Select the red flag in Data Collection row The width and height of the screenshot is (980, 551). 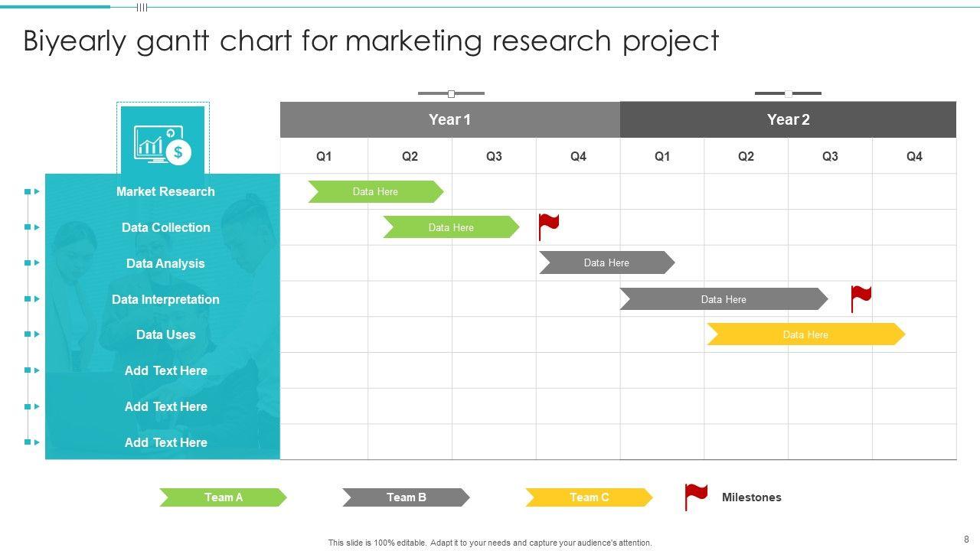click(548, 227)
